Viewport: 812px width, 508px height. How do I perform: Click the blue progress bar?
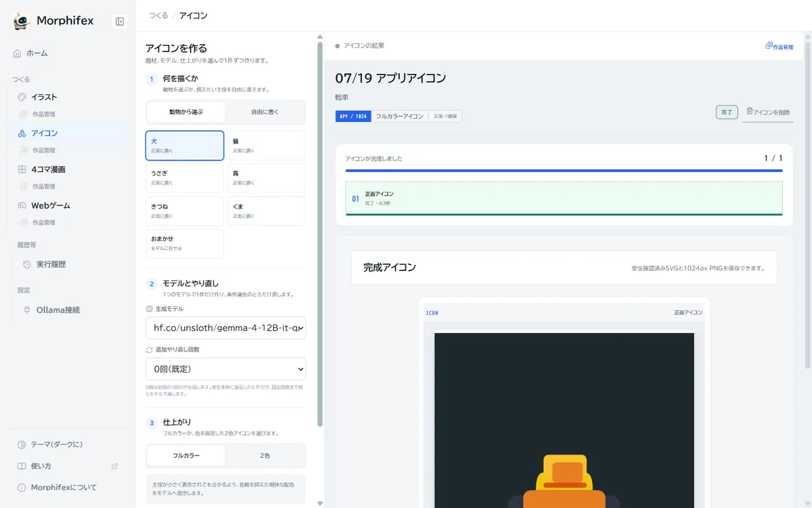click(x=564, y=171)
